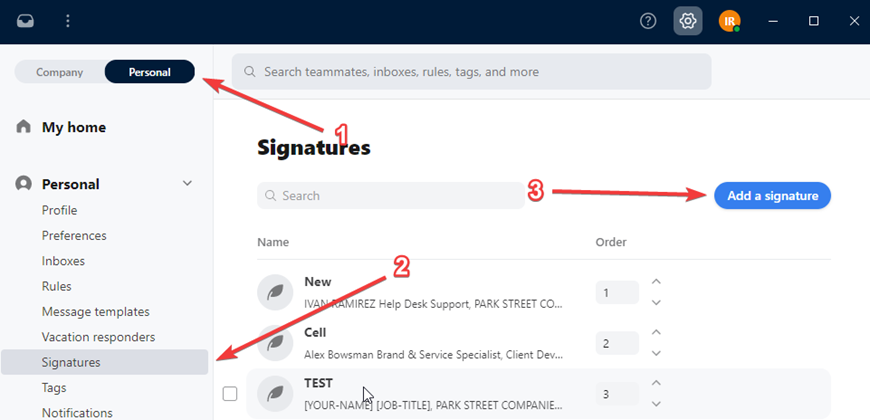Move TEST signature up in order
The height and width of the screenshot is (420, 870).
pos(656,383)
